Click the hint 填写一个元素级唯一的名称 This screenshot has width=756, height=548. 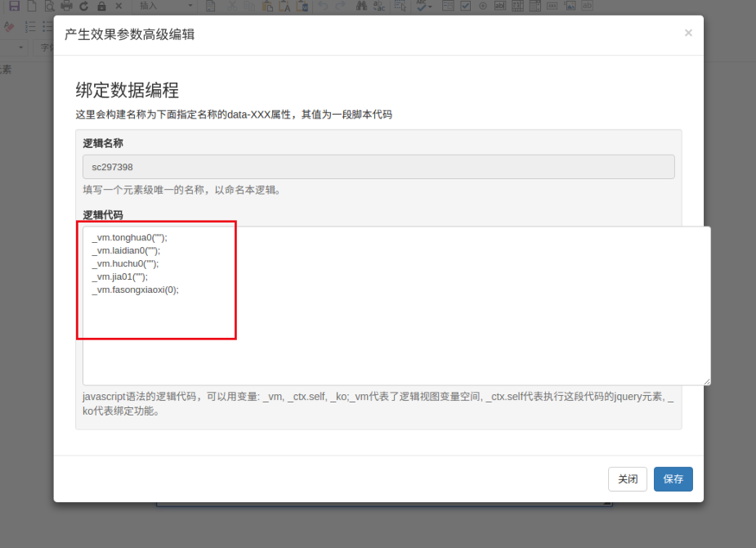[x=181, y=189]
